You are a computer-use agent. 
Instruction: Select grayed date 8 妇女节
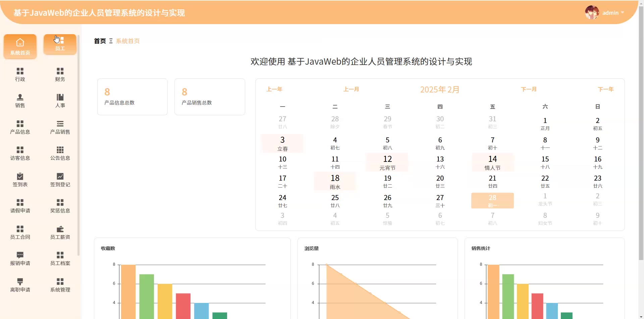545,218
